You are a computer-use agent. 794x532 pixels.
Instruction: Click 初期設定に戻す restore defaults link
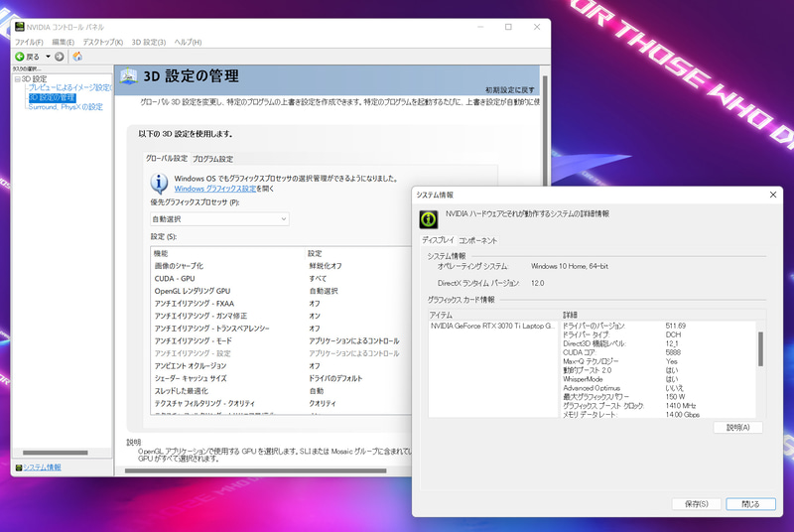(x=510, y=90)
